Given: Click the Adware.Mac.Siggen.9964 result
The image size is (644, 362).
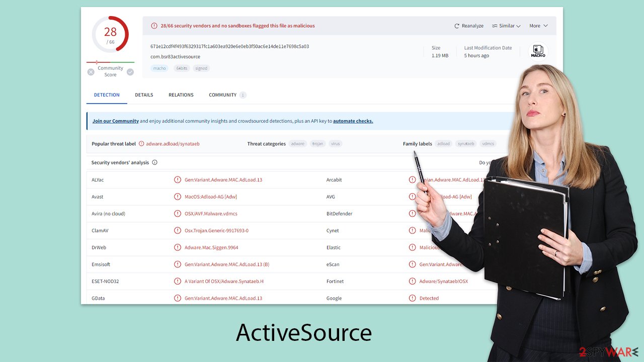Looking at the screenshot, I should point(211,247).
